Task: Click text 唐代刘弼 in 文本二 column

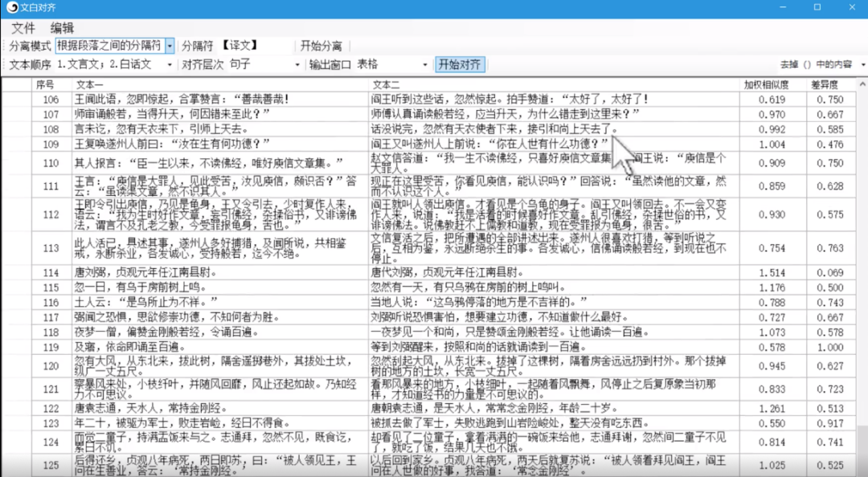Action: pyautogui.click(x=392, y=273)
